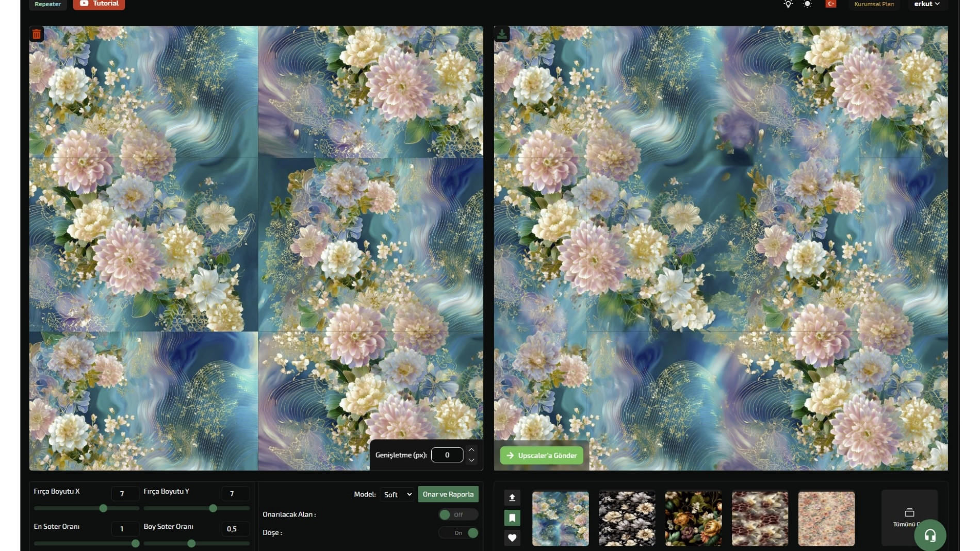Open support chat headset icon
980x551 pixels.
930,536
